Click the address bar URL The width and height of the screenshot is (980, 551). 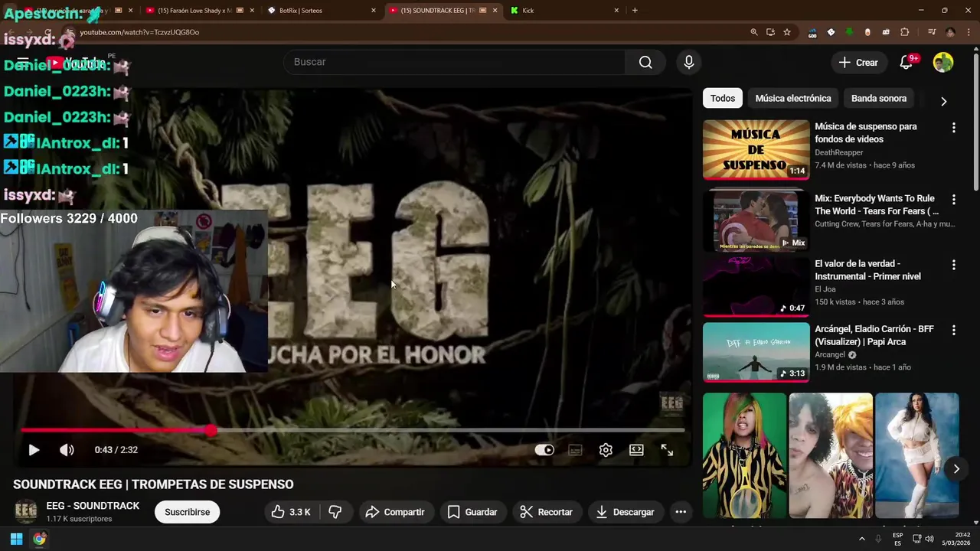click(139, 32)
